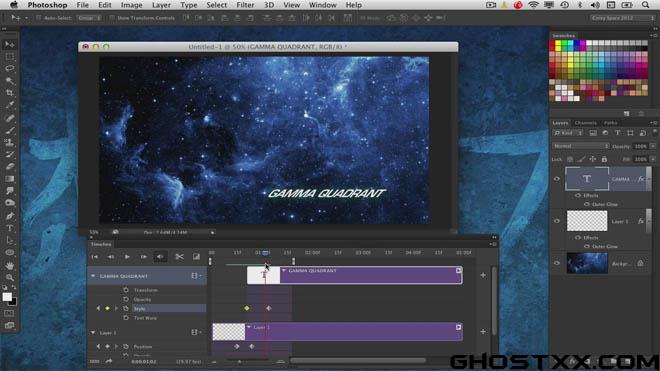
Task: Open Quick Mask mode icon in toolbox
Action: [9, 313]
